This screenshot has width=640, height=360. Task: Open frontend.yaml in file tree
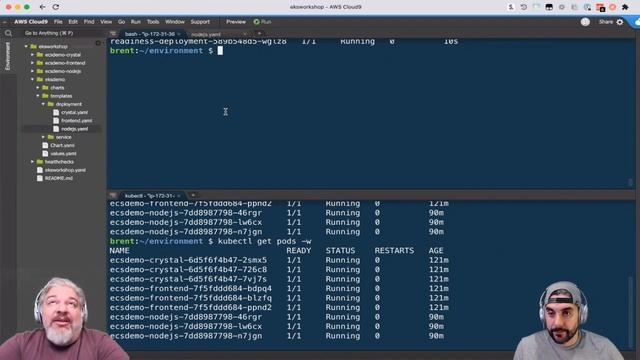[76, 120]
